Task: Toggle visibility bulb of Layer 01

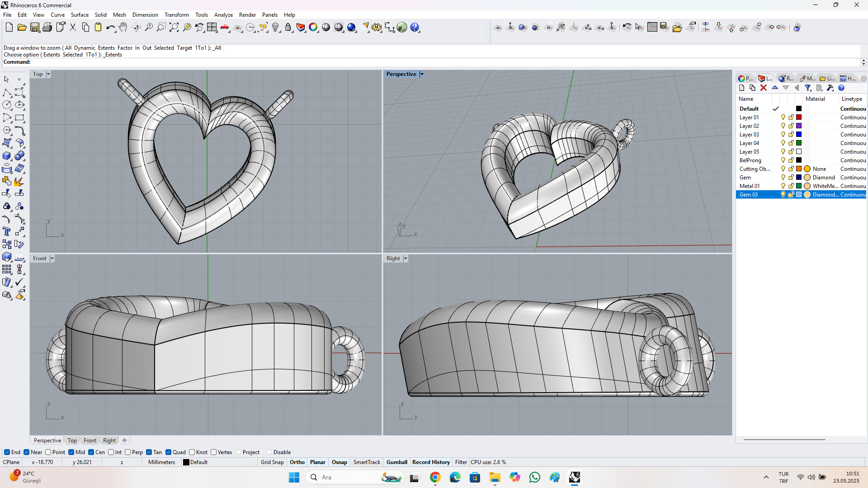Action: point(783,117)
